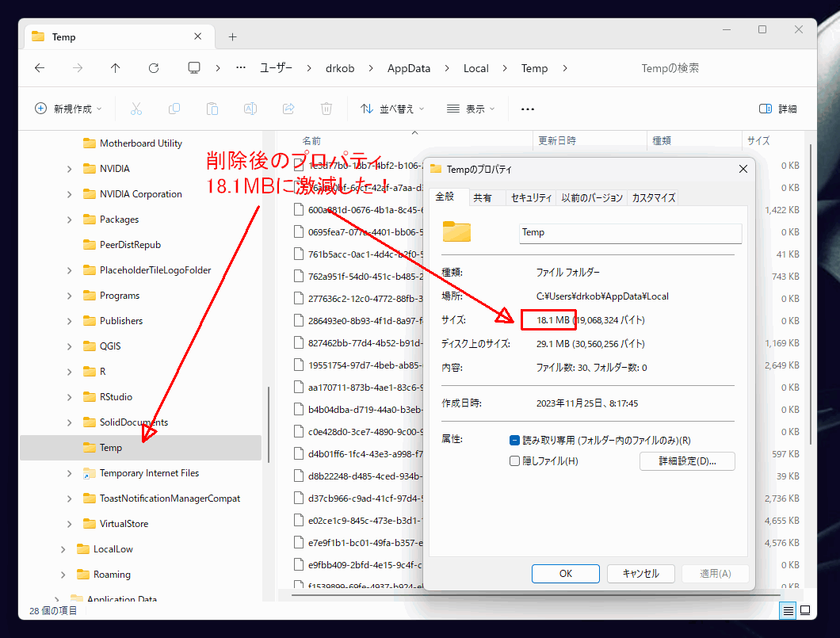The height and width of the screenshot is (638, 840).
Task: Select VirtualStore folder in tree
Action: (x=124, y=524)
